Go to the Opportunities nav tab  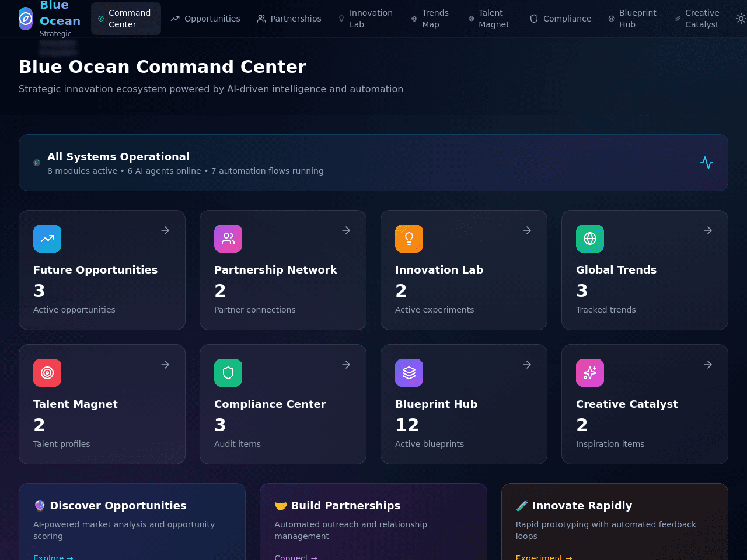(x=205, y=19)
